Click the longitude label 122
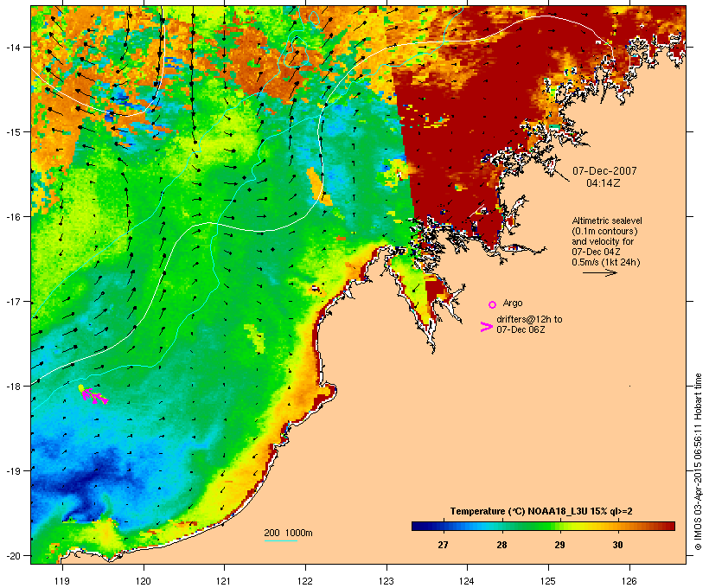Image resolution: width=709 pixels, height=588 pixels. coord(305,581)
